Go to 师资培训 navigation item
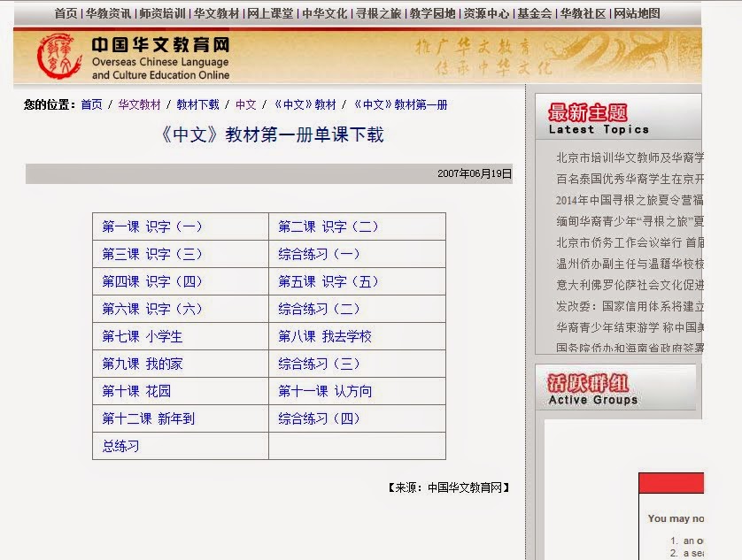Image resolution: width=742 pixels, height=560 pixels. click(162, 14)
